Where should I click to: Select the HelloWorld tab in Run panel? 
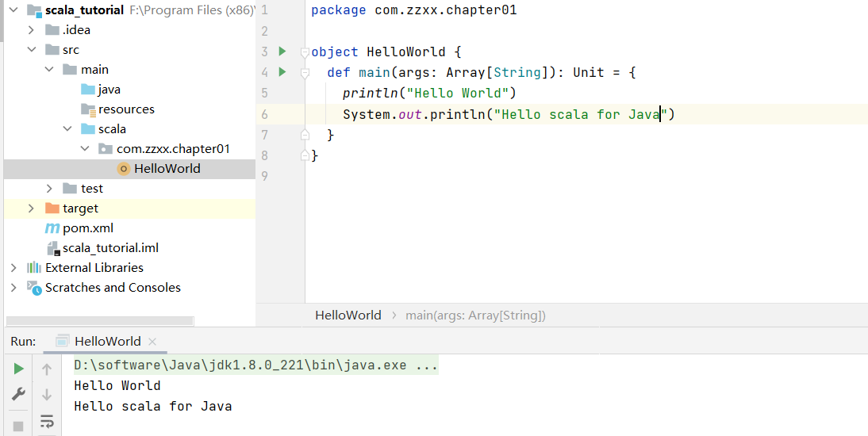pos(107,341)
